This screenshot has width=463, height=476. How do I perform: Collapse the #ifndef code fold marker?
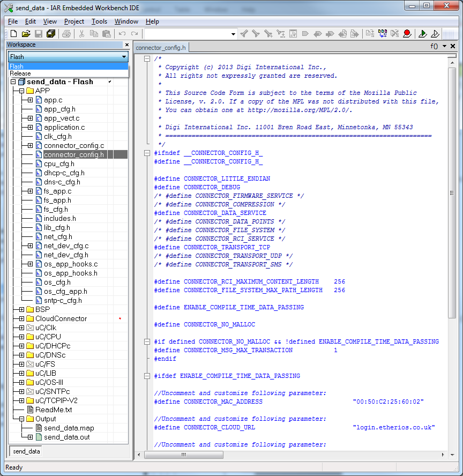click(x=147, y=153)
